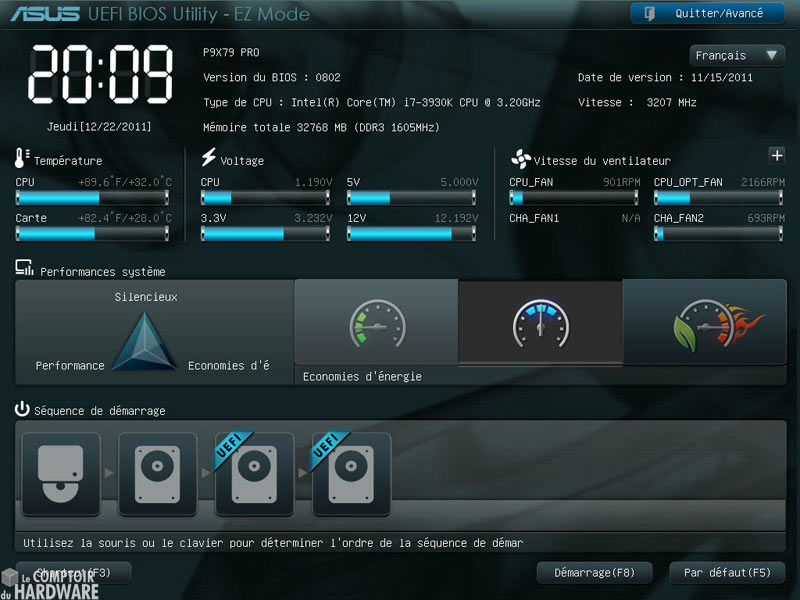Image resolution: width=800 pixels, height=600 pixels.
Task: Click the Démarrage(F8) button
Action: (x=594, y=572)
